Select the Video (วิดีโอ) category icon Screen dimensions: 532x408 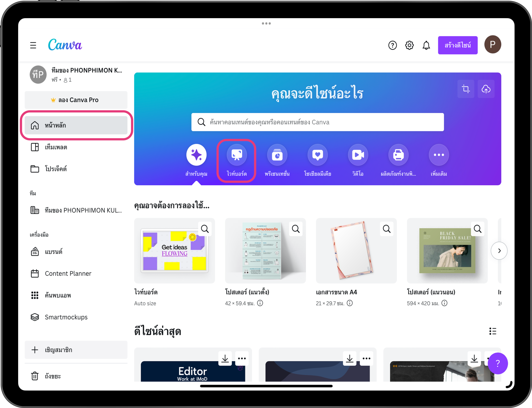click(358, 155)
